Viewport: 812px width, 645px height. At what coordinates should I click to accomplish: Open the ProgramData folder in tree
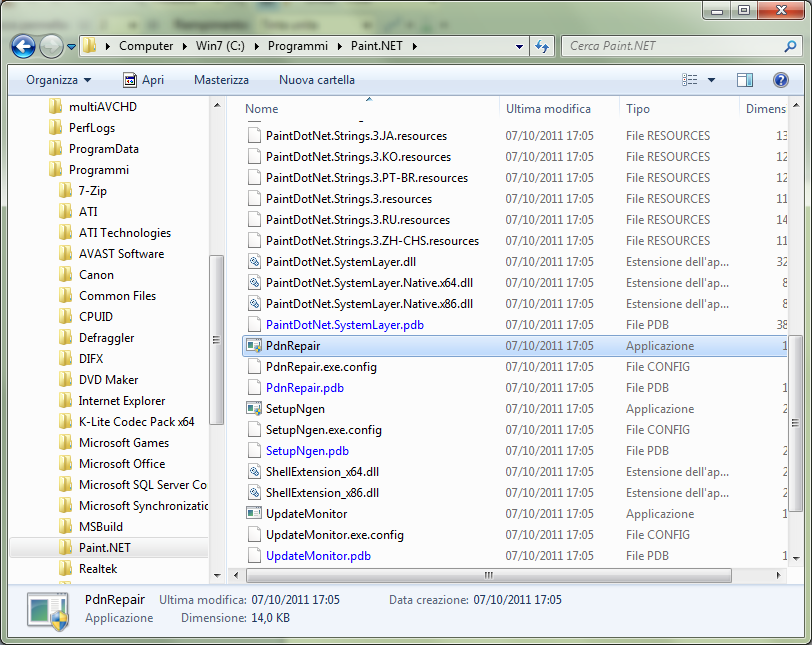(x=104, y=149)
